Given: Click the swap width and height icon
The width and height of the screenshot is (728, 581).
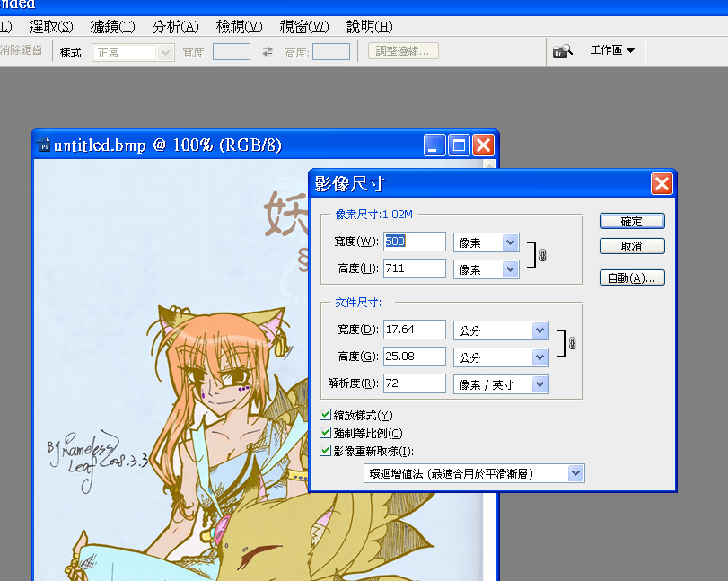Looking at the screenshot, I should (x=268, y=51).
